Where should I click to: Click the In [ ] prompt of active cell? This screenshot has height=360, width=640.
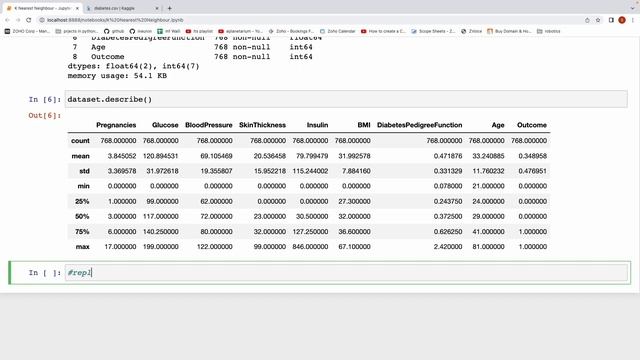pos(44,272)
